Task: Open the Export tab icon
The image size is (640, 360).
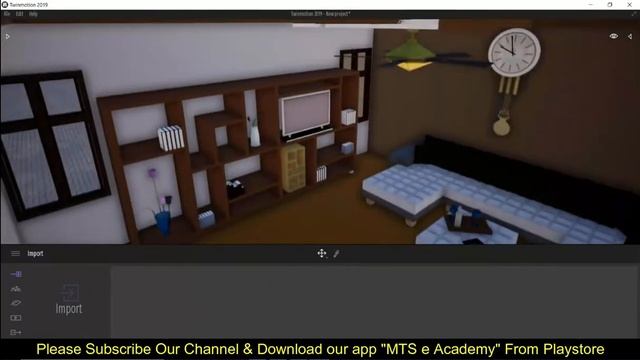Action: (16, 332)
